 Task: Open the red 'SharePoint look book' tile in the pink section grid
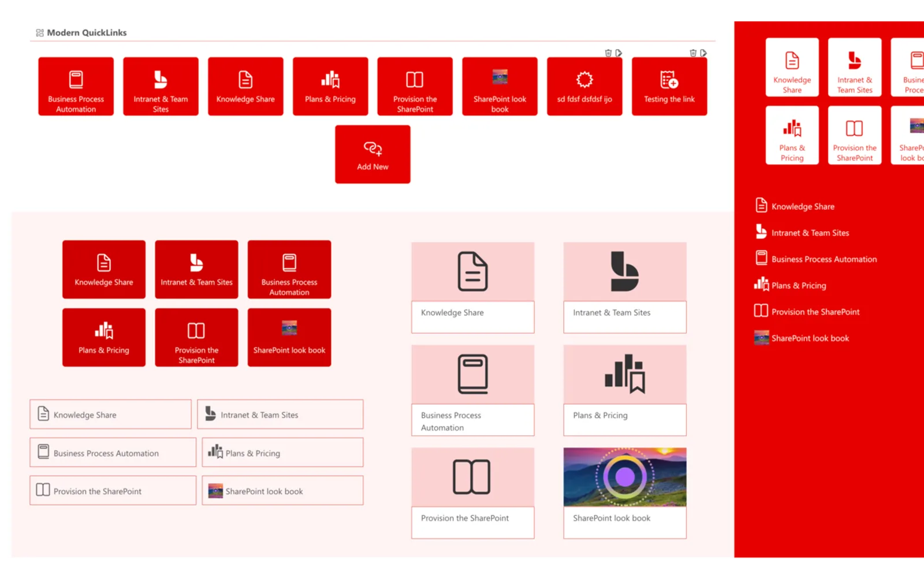point(289,338)
